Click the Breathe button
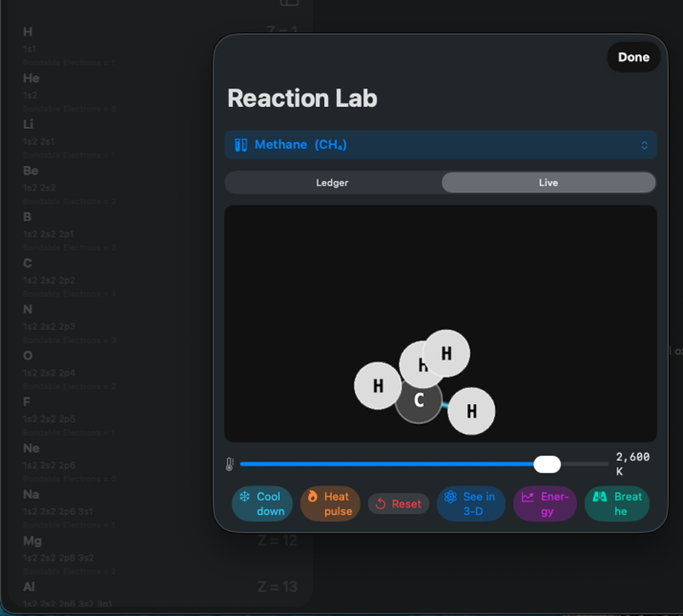 [x=617, y=504]
